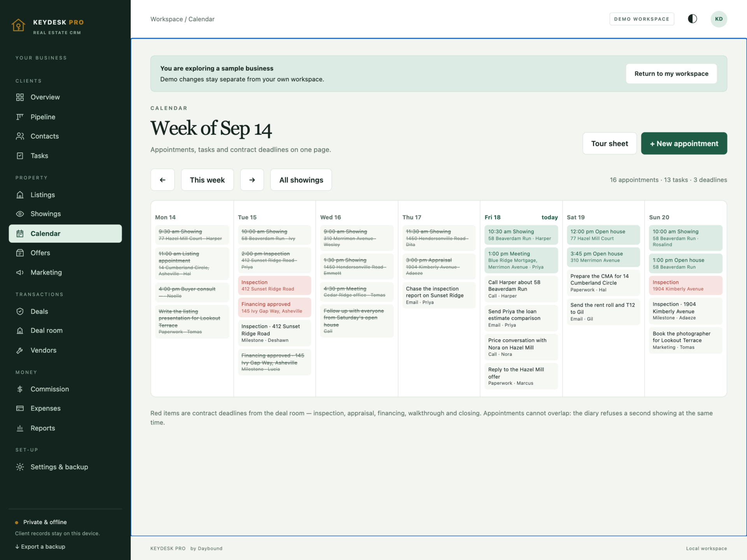This screenshot has width=747, height=560.
Task: Click the Contacts people icon
Action: (20, 136)
